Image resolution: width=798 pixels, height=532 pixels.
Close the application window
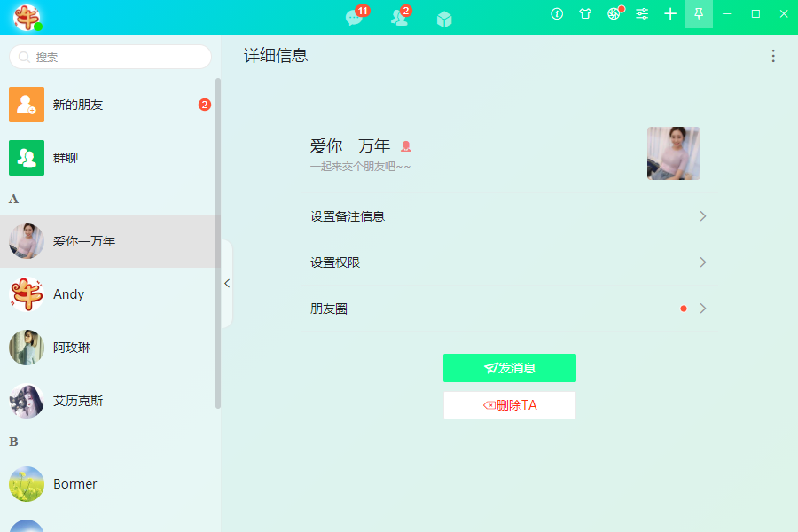coord(784,14)
